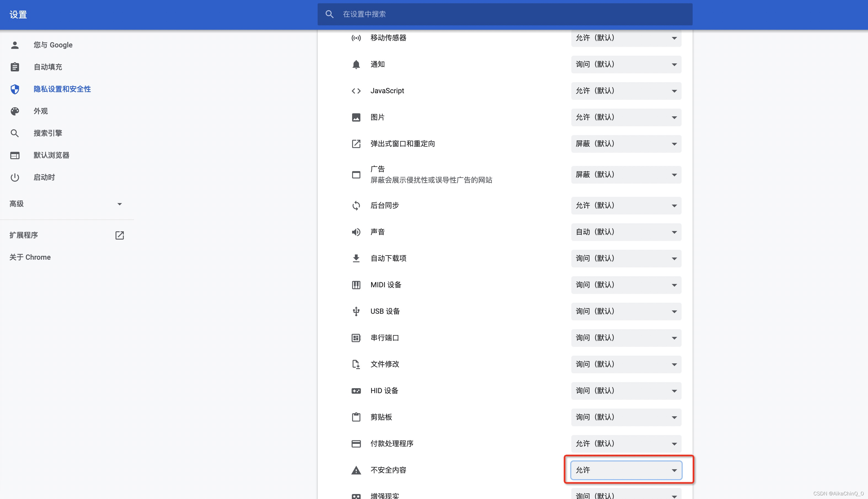Click the 后台同步 sync icon
This screenshot has width=868, height=499.
pos(356,206)
